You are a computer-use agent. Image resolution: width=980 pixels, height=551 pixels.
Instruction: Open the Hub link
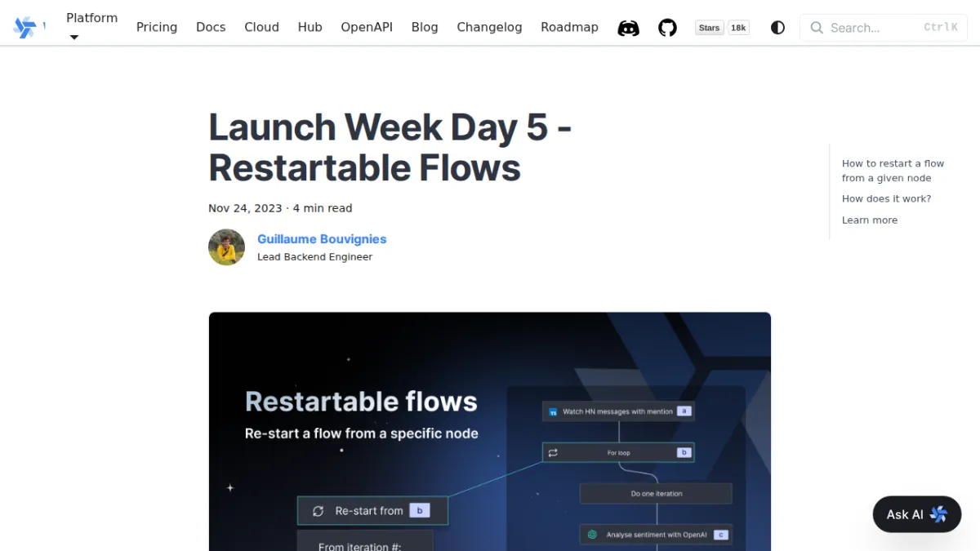[x=310, y=28]
